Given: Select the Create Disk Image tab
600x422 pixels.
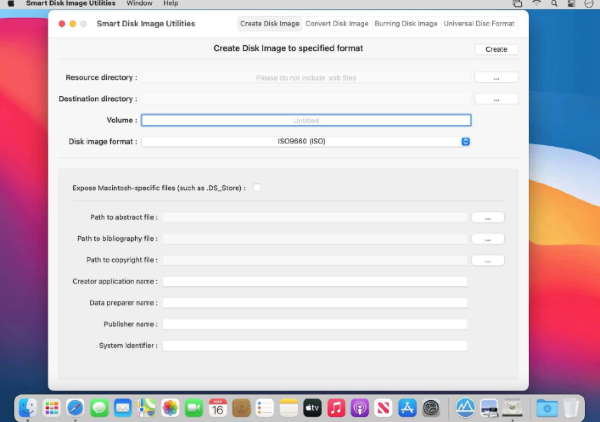Looking at the screenshot, I should click(270, 24).
